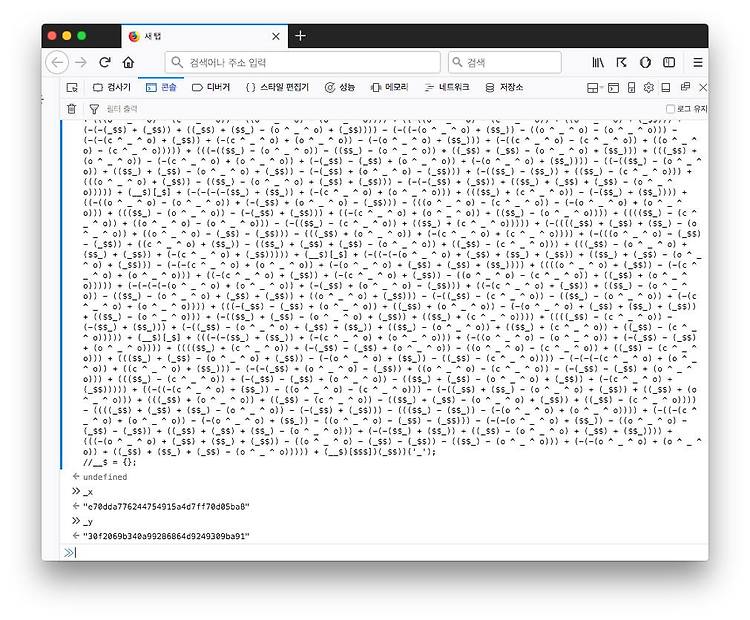The width and height of the screenshot is (750, 620).
Task: Open the library bookshelf icon
Action: (x=598, y=62)
